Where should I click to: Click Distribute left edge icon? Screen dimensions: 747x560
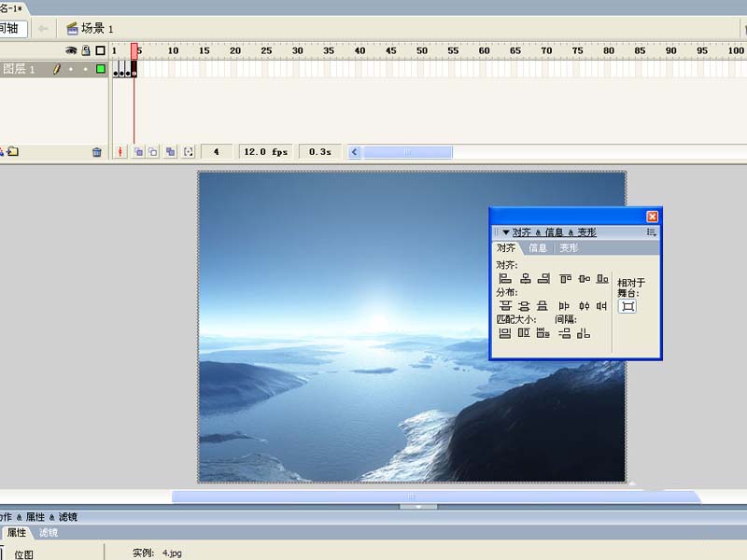coord(564,306)
